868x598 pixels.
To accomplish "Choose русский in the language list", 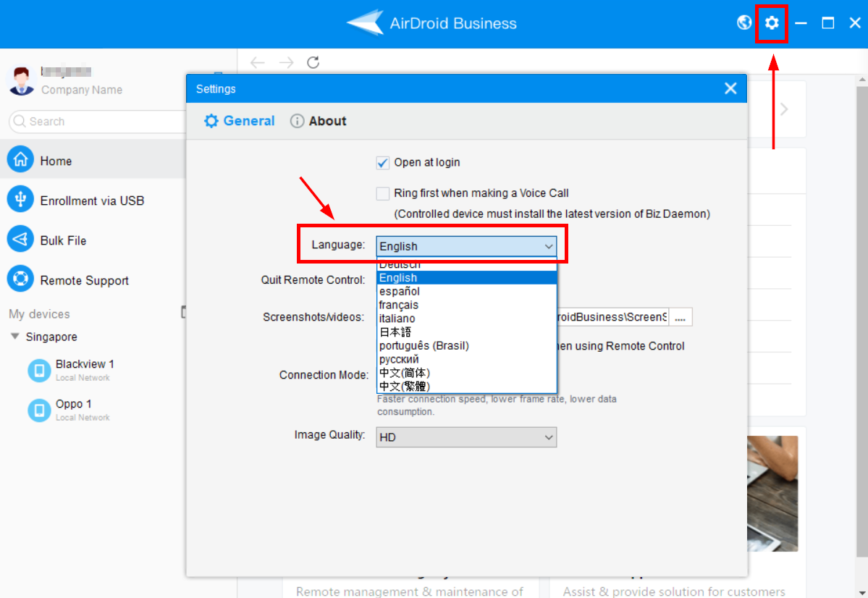I will pos(466,359).
